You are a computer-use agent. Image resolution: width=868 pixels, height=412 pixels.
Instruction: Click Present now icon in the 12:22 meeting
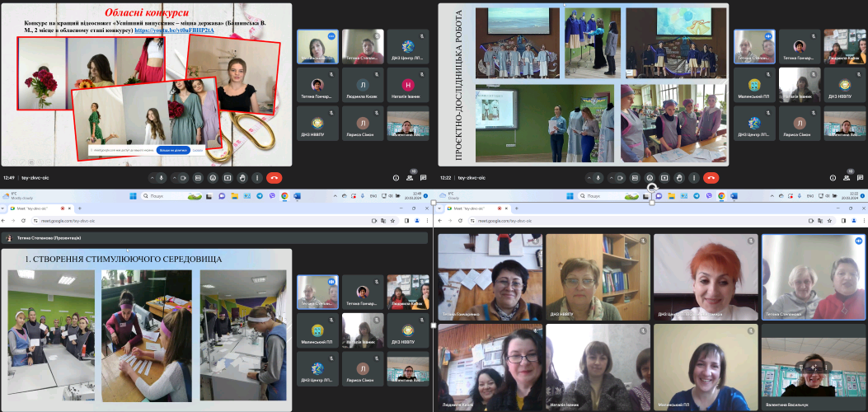pos(664,177)
